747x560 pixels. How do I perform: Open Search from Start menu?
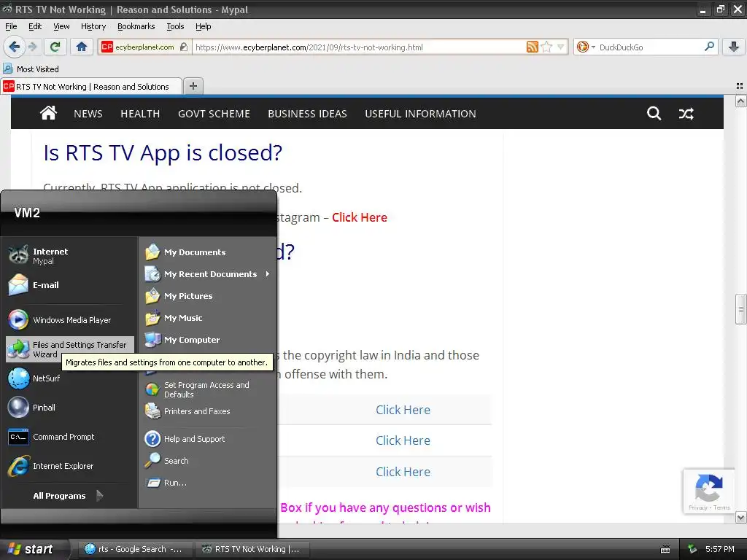[x=208, y=461]
